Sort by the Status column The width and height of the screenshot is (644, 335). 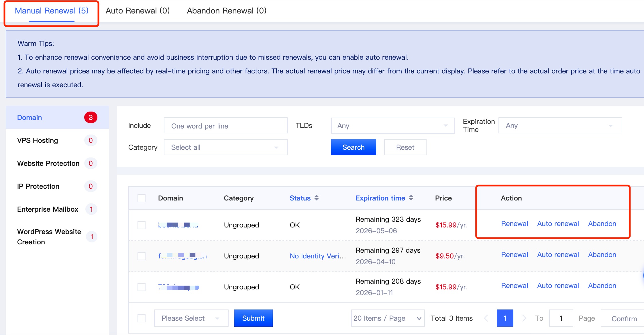tap(304, 198)
